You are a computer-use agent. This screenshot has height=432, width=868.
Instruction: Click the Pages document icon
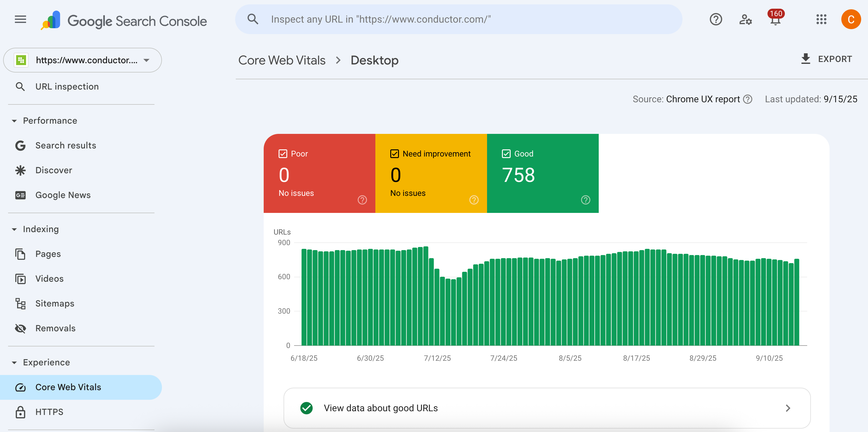(x=20, y=254)
